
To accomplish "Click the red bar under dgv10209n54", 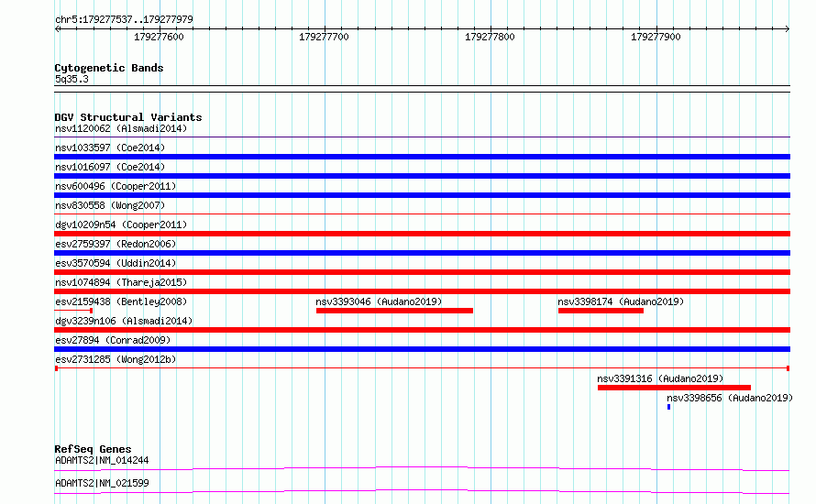I will click(x=422, y=234).
